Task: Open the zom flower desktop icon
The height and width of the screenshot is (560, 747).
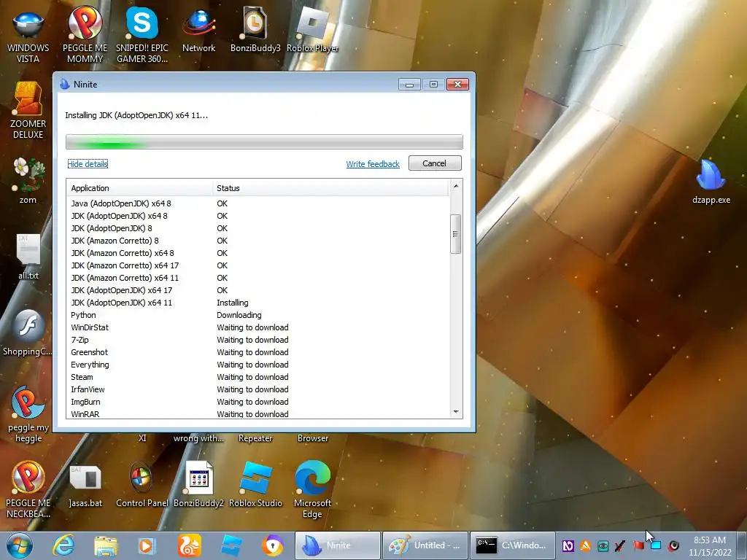Action: coord(28,181)
